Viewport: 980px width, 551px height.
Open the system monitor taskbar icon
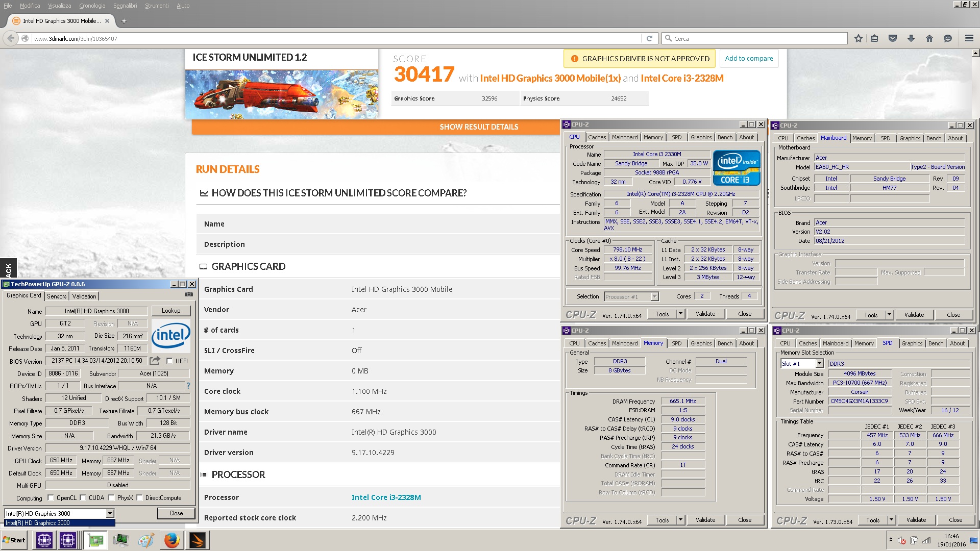[121, 540]
